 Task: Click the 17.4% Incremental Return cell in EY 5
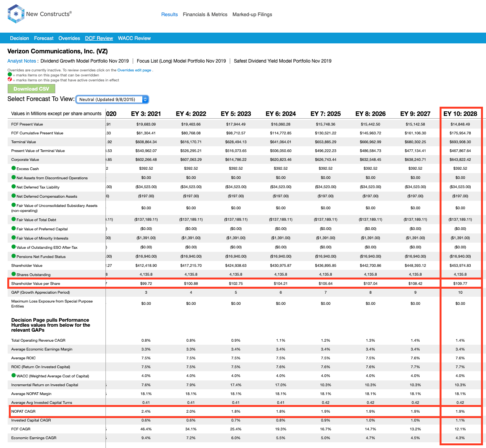pyautogui.click(x=236, y=385)
